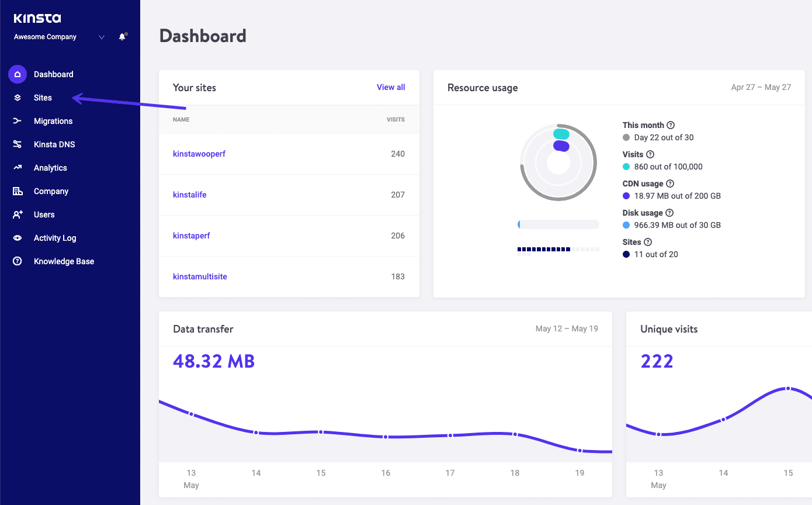The image size is (812, 505).
Task: Open the kinstawooperf site
Action: (x=199, y=154)
